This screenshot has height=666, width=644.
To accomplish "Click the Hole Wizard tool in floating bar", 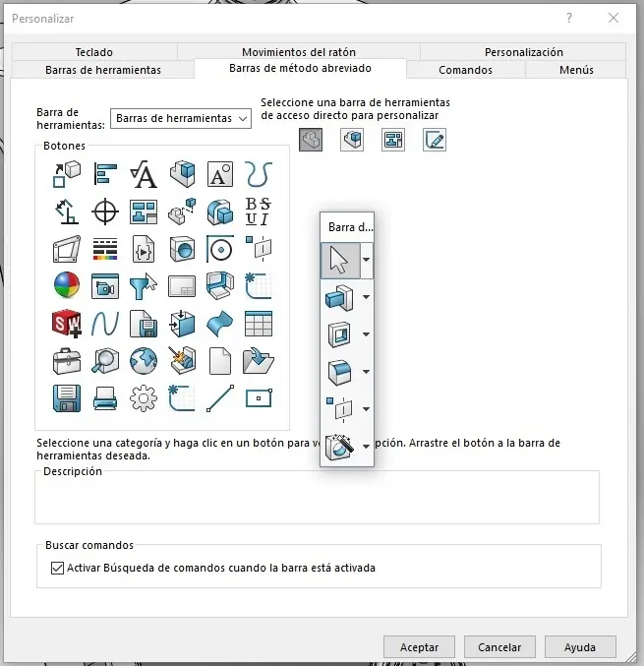I will pyautogui.click(x=339, y=447).
